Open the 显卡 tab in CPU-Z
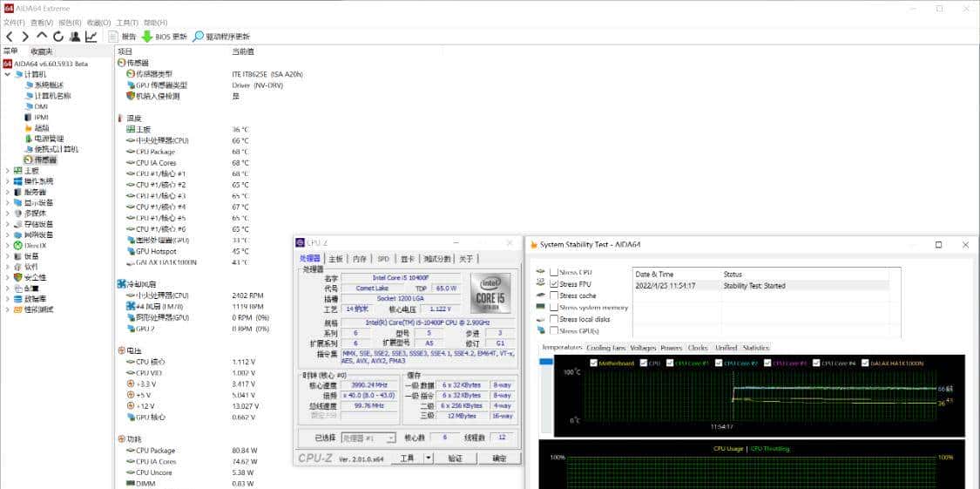 [408, 258]
